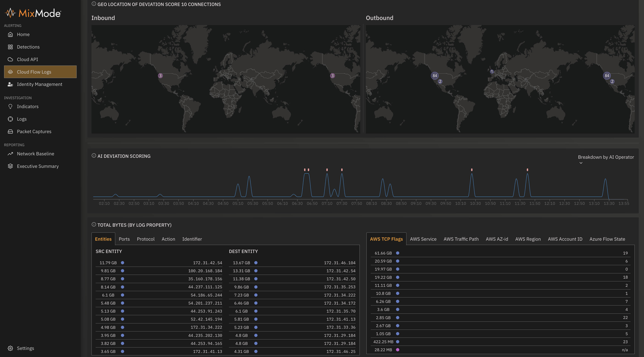Click info icon beside Total Bytes heading
Screen dimensions: 644x357
94,224
